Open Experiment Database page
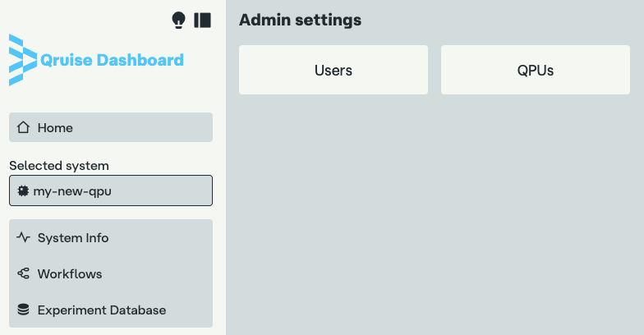644x335 pixels. click(102, 310)
